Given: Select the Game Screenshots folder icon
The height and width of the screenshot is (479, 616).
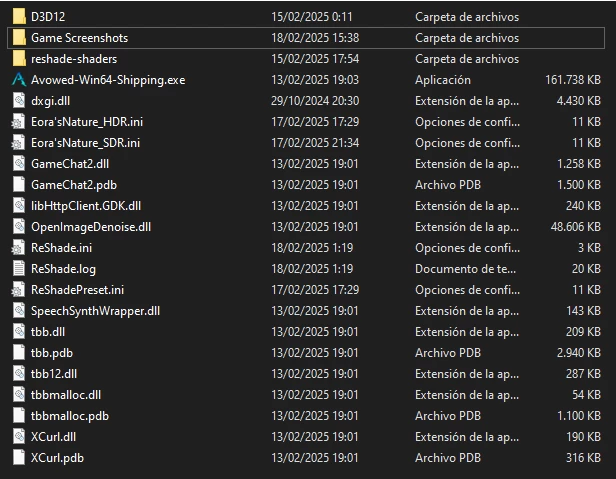Looking at the screenshot, I should coord(19,38).
